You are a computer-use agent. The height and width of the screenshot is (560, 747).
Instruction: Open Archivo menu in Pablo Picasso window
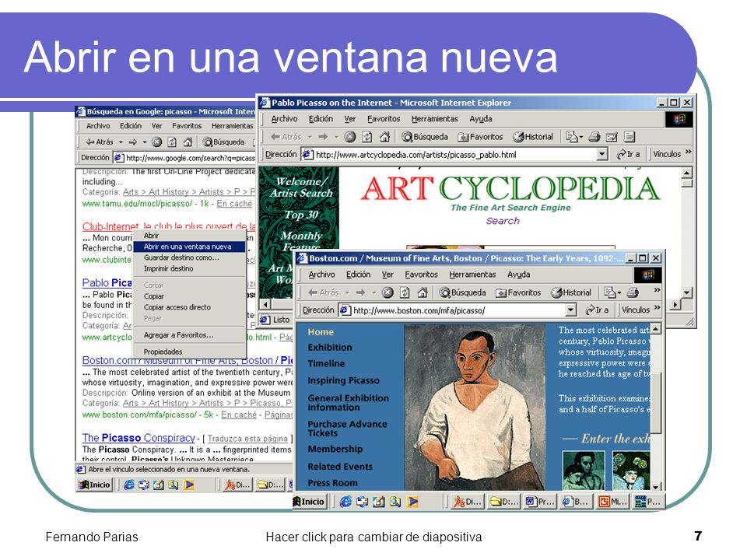click(x=285, y=118)
